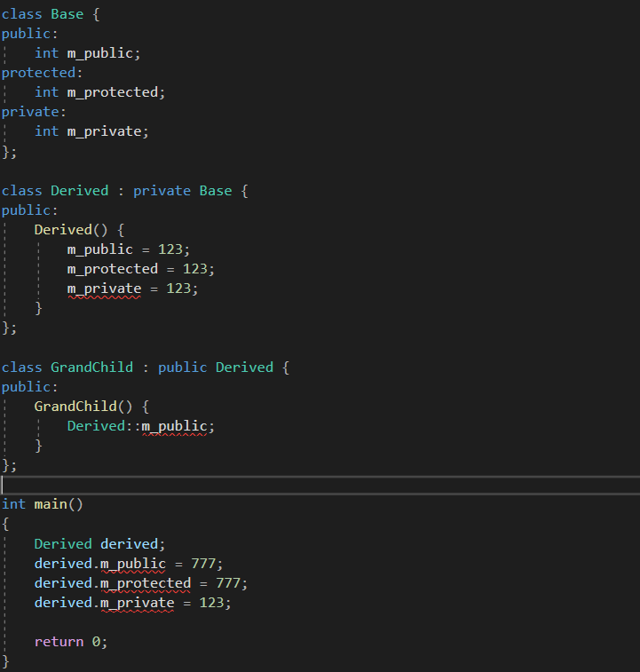
Task: Click the underlined 'm_public' in 'derived.m_public = 777'
Action: click(133, 564)
